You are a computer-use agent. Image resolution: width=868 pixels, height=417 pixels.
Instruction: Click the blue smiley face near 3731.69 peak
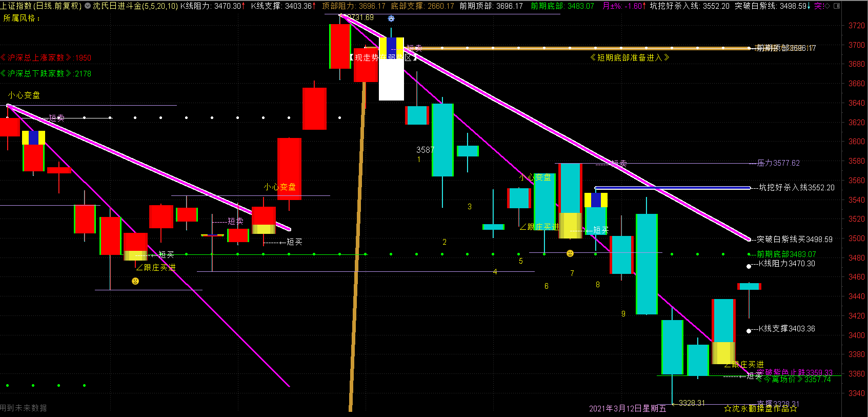click(391, 18)
